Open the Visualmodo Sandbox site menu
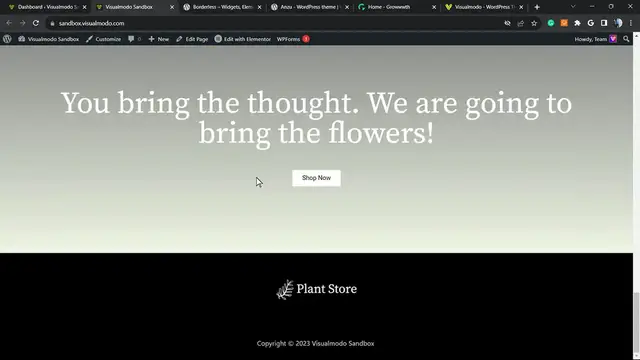Screen dimensions: 640x360 49,39
